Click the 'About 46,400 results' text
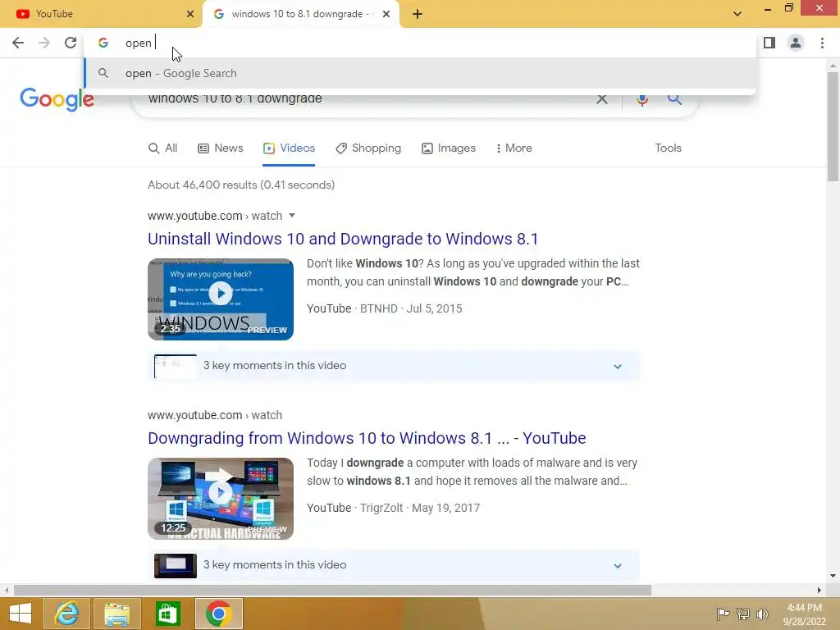840x630 pixels. [x=241, y=185]
